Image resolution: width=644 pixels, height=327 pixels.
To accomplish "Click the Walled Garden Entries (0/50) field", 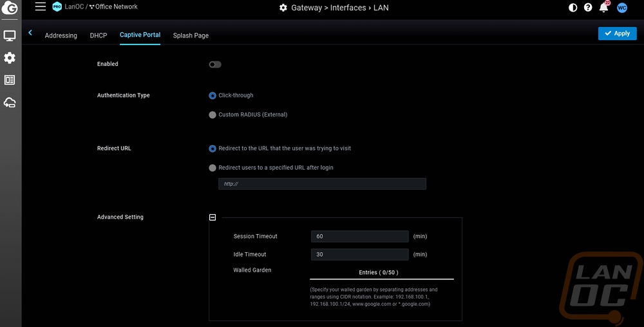I will (x=382, y=273).
